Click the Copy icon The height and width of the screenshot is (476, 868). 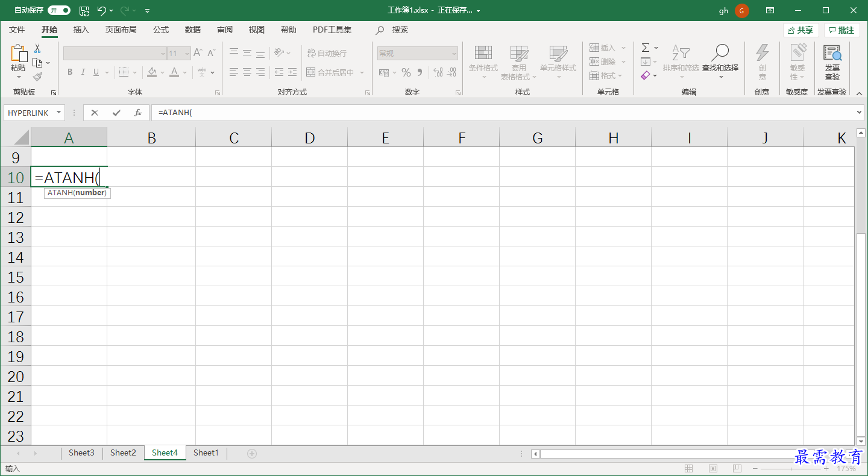click(37, 63)
